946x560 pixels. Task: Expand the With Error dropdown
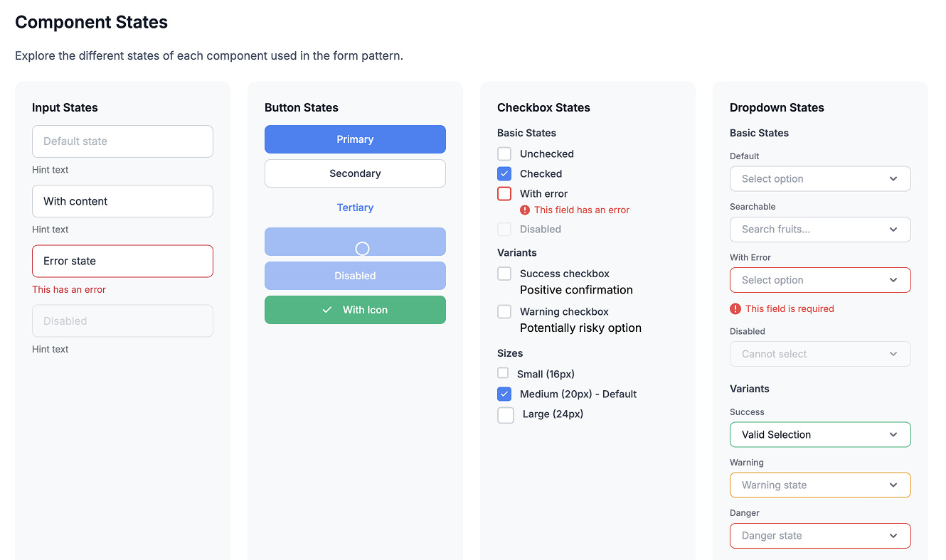[x=819, y=280]
